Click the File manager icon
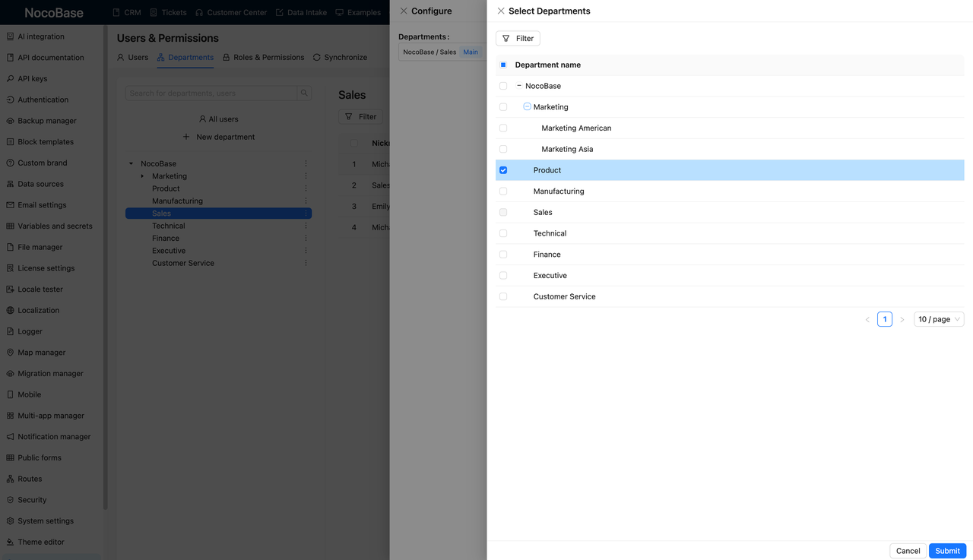Viewport: 973px width, 560px height. pyautogui.click(x=10, y=247)
